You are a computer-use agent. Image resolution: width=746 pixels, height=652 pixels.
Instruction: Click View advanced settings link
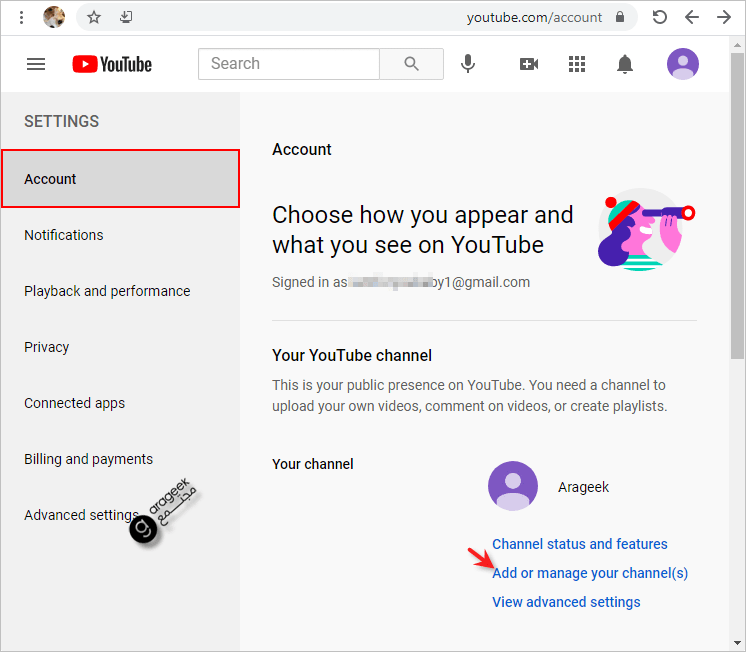(x=566, y=602)
